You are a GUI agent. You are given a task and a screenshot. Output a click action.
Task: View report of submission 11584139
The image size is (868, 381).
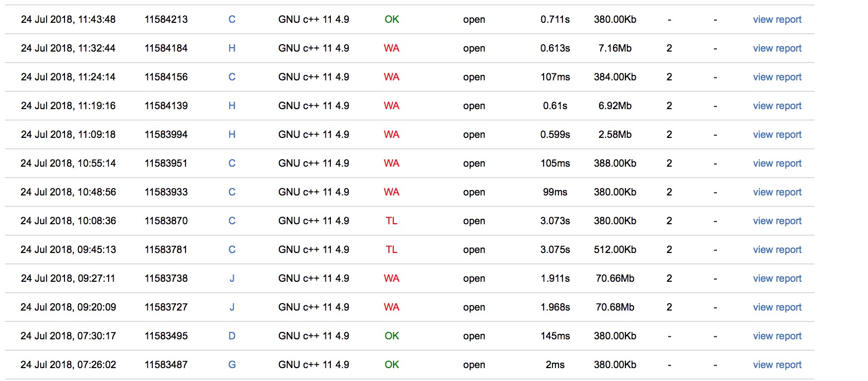point(777,106)
